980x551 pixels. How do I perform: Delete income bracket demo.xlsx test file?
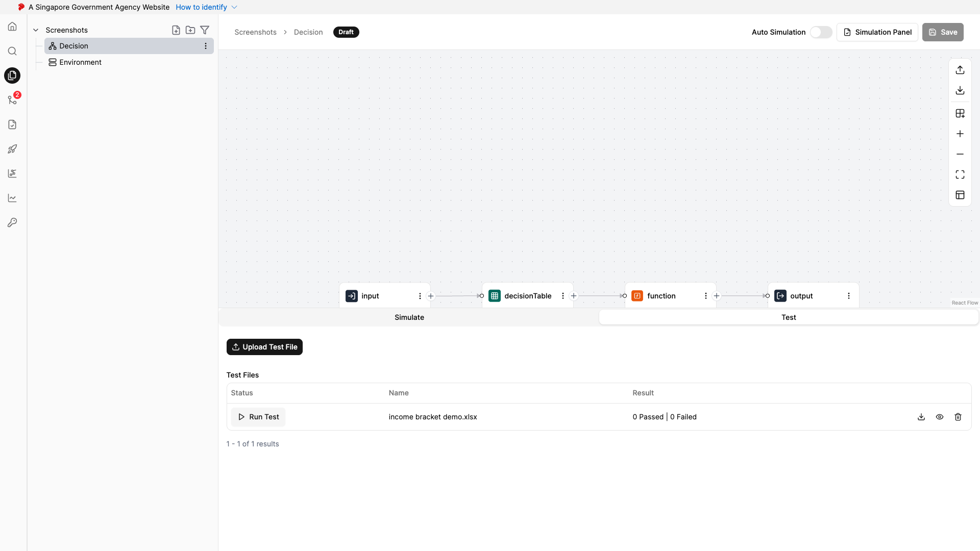[958, 417]
